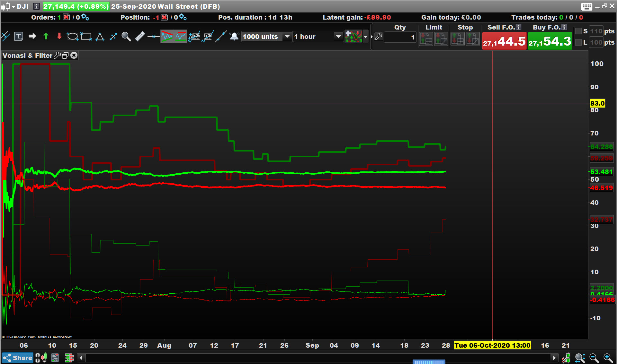Draw a green up arrow
Viewport: 617px width, 364px height.
46,37
